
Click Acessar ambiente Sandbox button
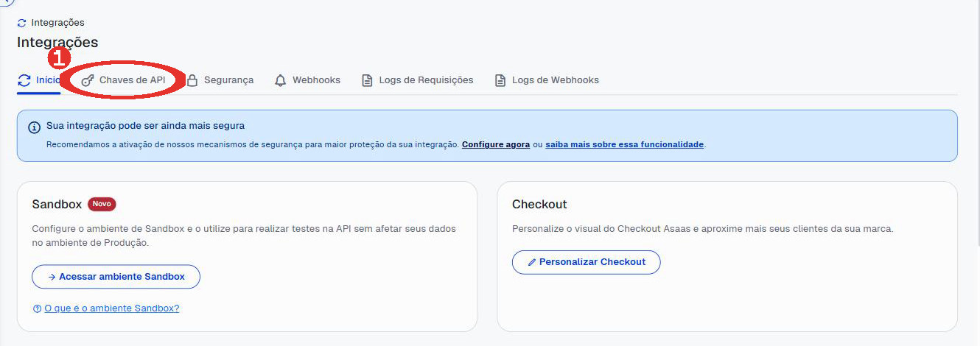(x=116, y=277)
